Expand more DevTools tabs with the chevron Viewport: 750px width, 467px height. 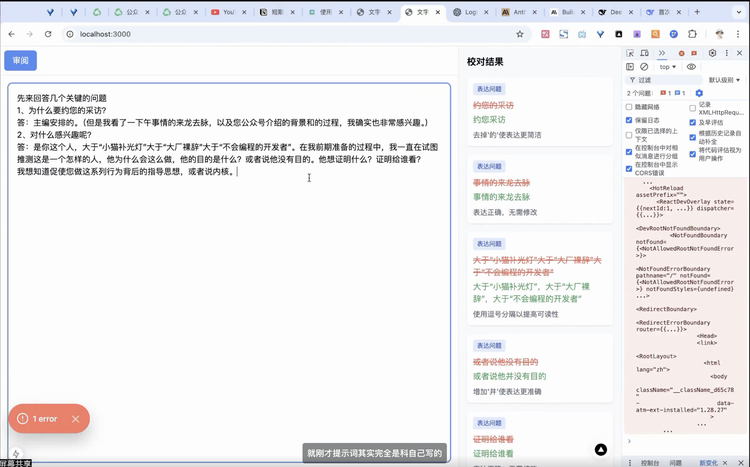[x=661, y=53]
